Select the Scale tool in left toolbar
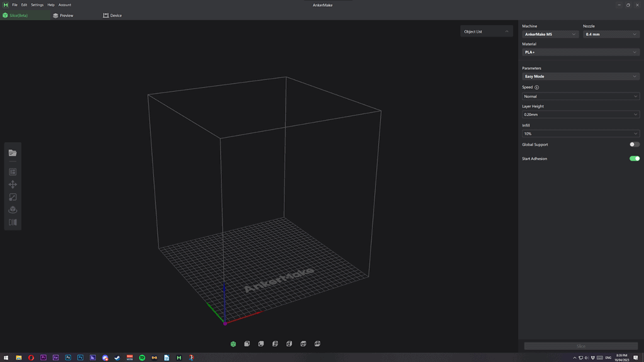The width and height of the screenshot is (644, 362). tap(13, 197)
